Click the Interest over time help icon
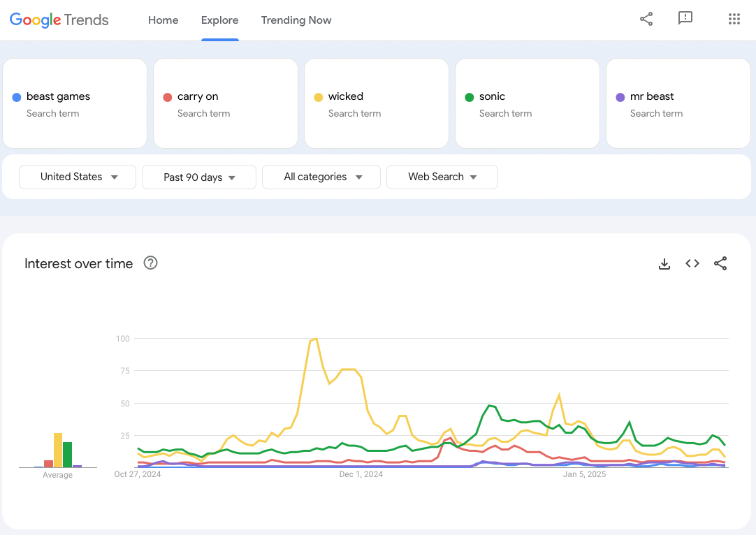This screenshot has height=535, width=756. (x=150, y=263)
